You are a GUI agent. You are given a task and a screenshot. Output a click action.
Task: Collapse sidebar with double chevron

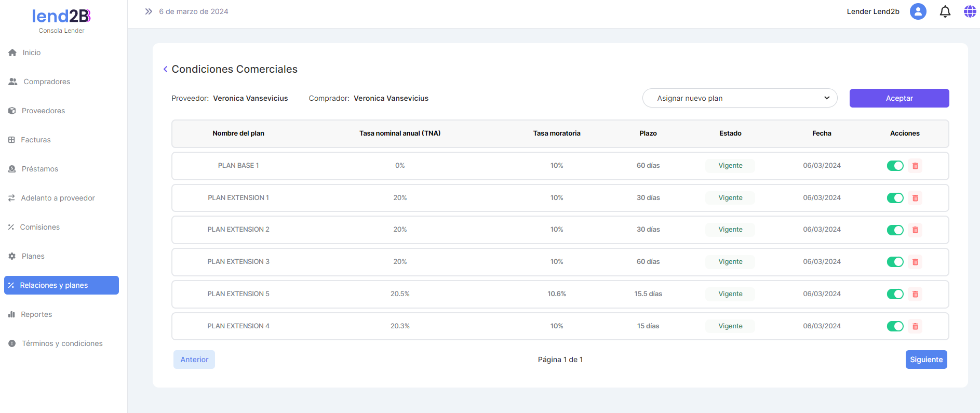pos(149,11)
